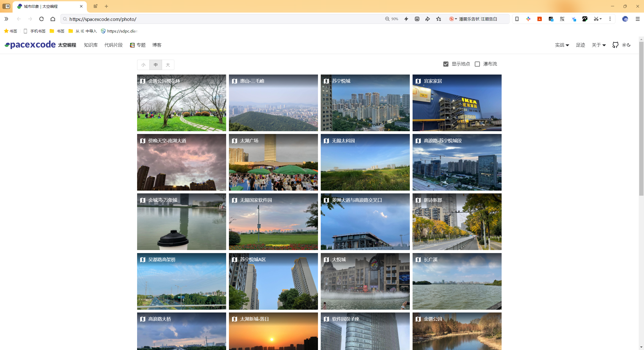This screenshot has height=350, width=644.
Task: Expand the 实战 dropdown menu
Action: [x=562, y=45]
